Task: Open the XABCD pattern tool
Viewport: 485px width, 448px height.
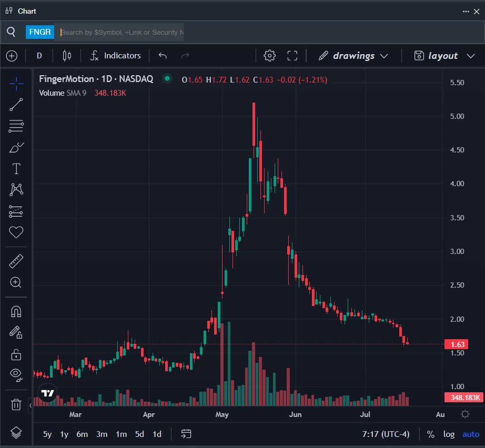Action: click(x=16, y=189)
